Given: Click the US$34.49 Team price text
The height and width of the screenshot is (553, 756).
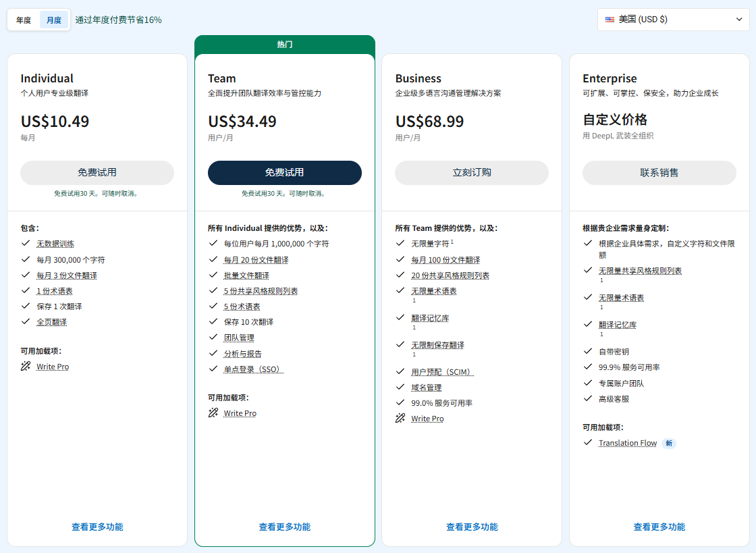Looking at the screenshot, I should [x=242, y=122].
